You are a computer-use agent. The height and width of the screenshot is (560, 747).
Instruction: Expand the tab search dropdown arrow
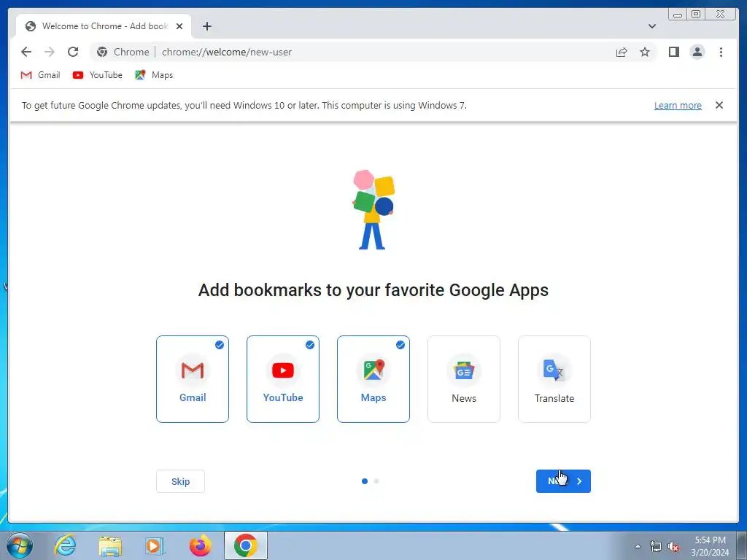tap(651, 26)
